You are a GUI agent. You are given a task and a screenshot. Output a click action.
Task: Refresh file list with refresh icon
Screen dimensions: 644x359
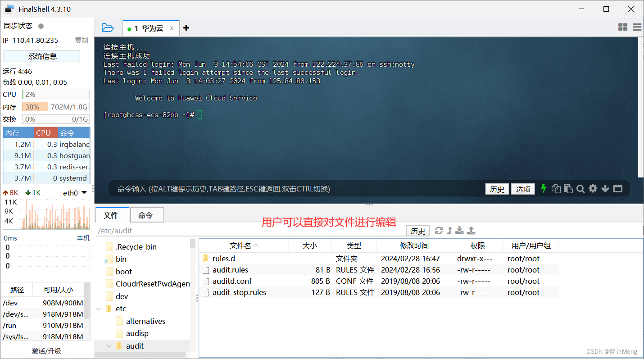point(439,230)
